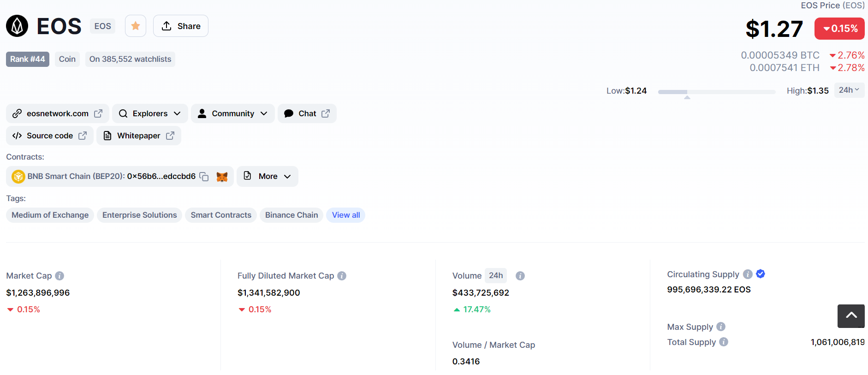Click the EOS coin logo
Screen dimensions: 868x375
pyautogui.click(x=17, y=26)
